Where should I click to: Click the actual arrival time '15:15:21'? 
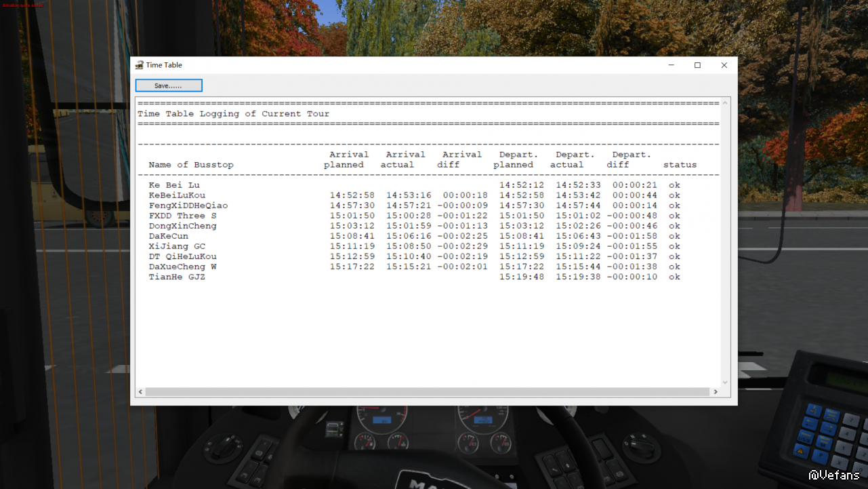(409, 267)
